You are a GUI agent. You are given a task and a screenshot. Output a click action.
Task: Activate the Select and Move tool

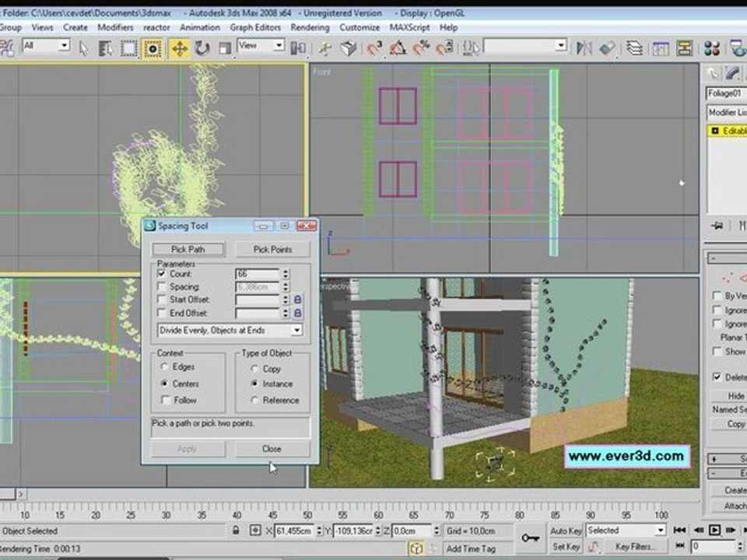(180, 48)
